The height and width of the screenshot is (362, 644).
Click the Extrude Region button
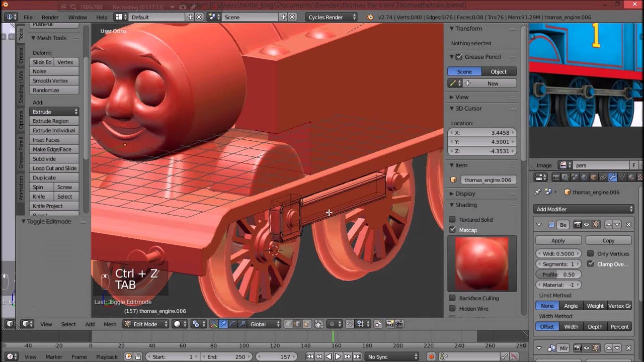click(54, 121)
